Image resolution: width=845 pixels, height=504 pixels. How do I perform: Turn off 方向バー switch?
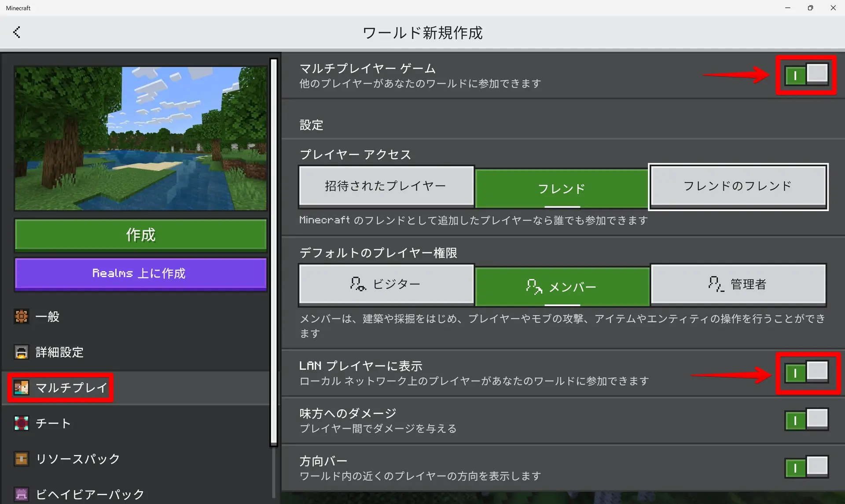(x=806, y=467)
